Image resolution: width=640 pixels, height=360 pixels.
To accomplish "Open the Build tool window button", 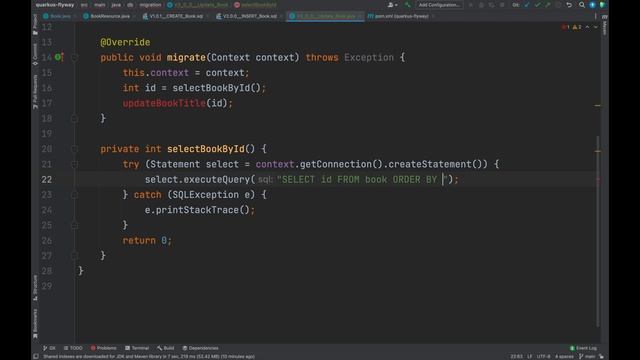I will (165, 348).
